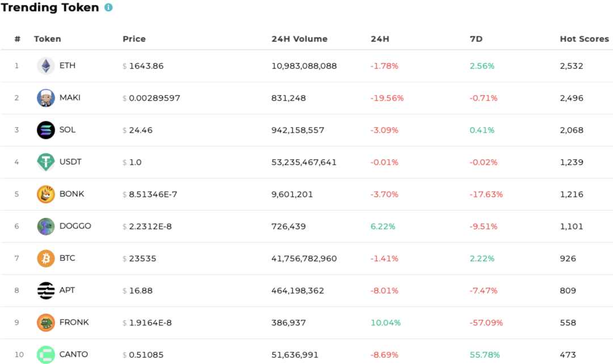Click SOL hot score 2,068
This screenshot has width=613, height=364.
[571, 130]
